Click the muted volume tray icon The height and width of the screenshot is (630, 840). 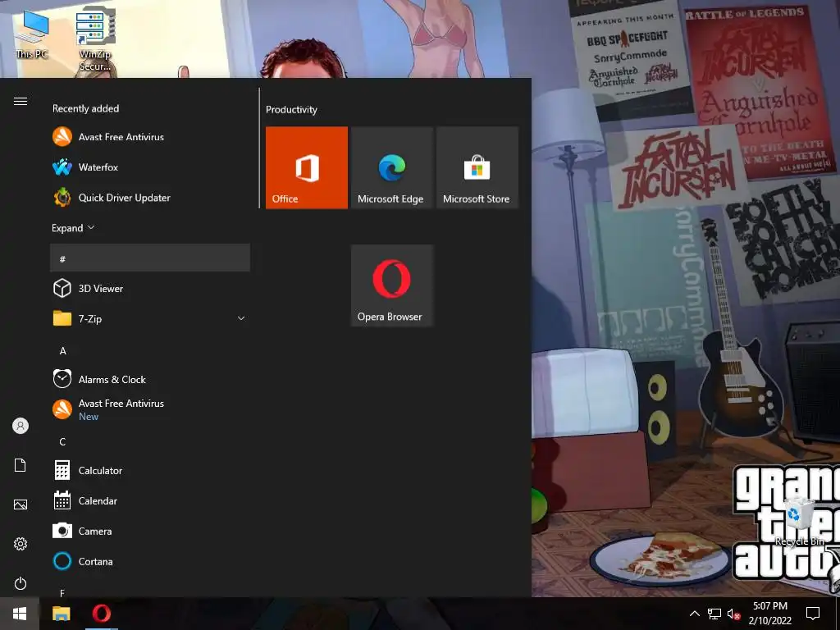(733, 614)
